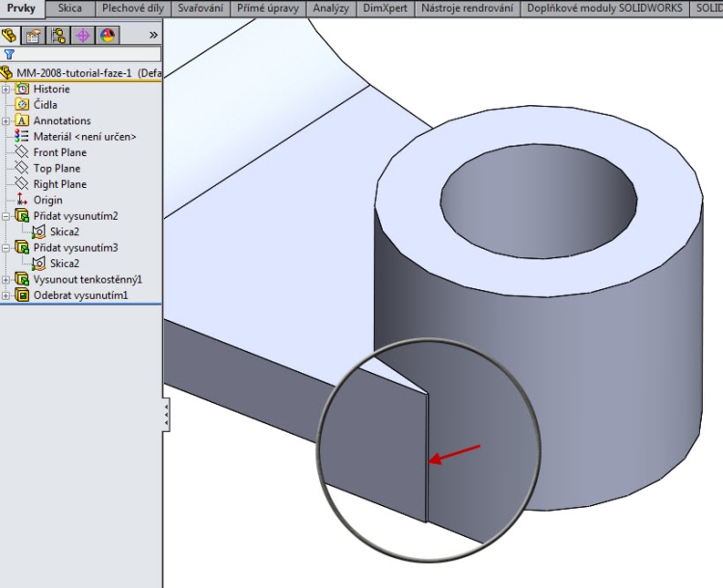Select the MM-2008-tutorial-faze-1 part icon

click(7, 73)
